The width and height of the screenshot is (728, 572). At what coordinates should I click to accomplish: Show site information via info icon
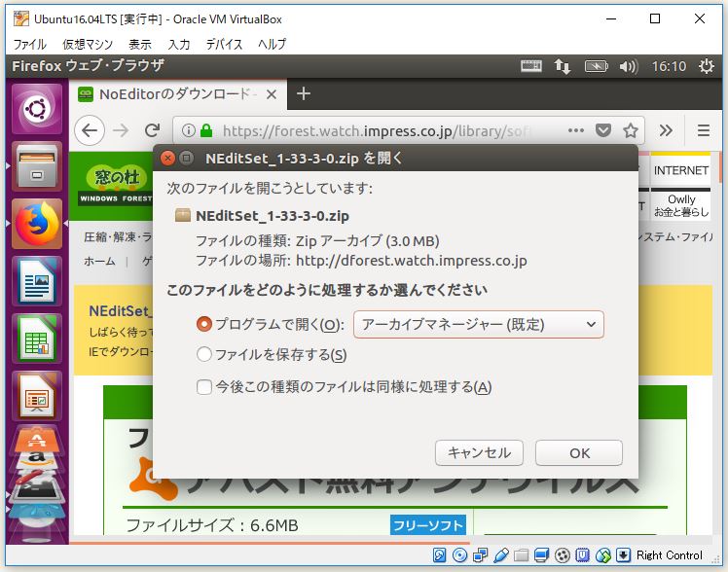click(188, 130)
